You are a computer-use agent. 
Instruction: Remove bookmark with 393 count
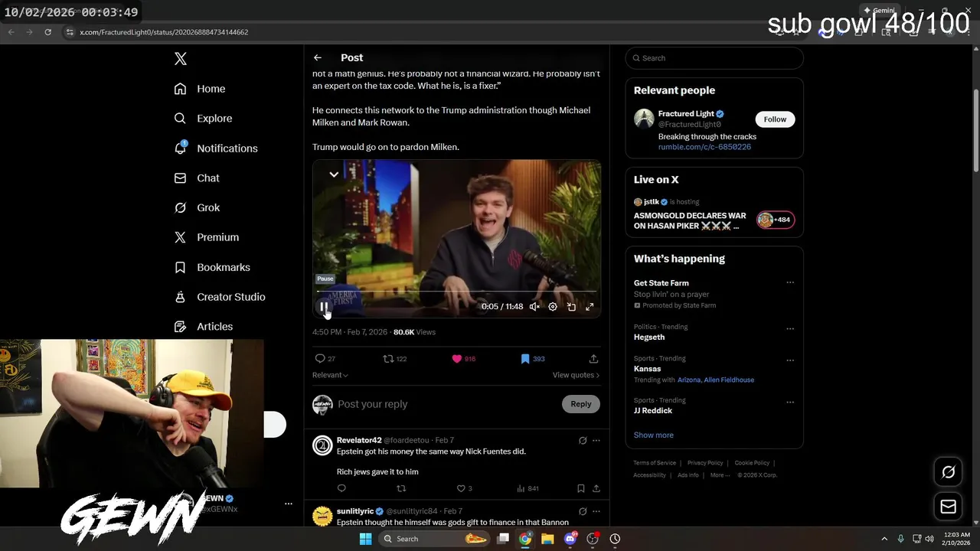(532, 359)
